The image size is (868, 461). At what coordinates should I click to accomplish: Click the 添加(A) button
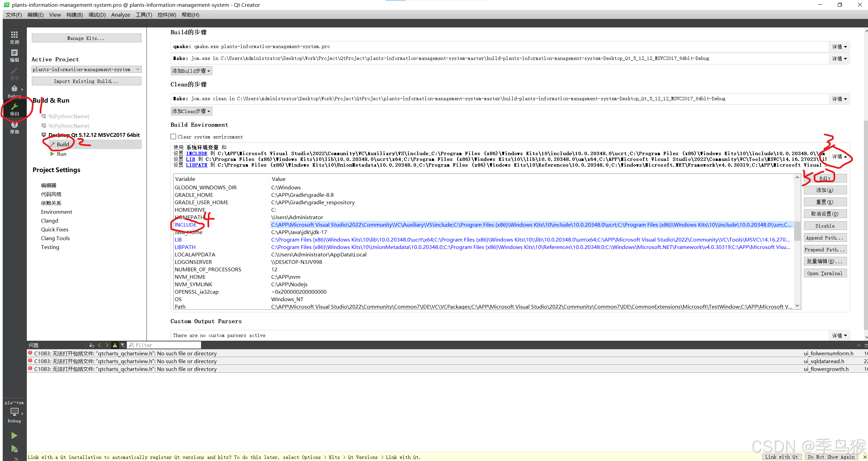tap(825, 190)
